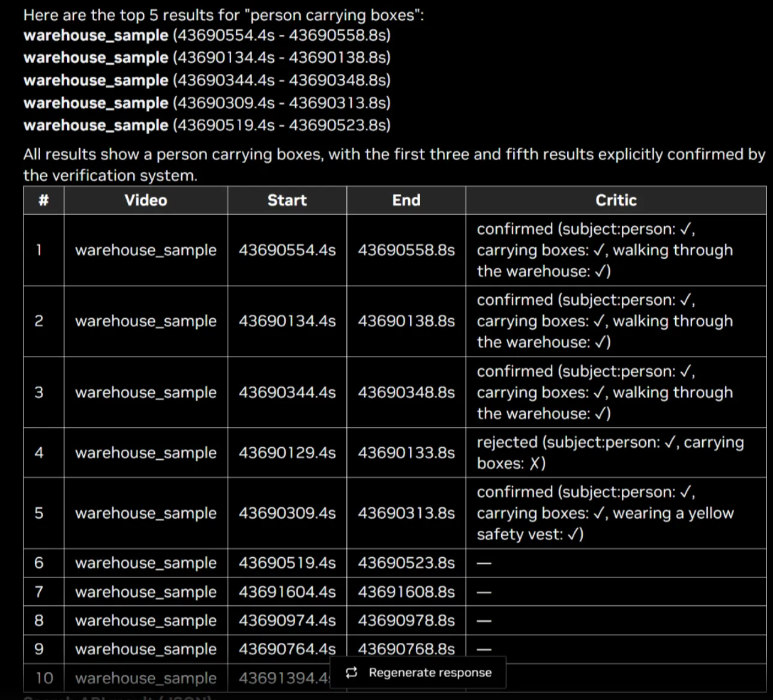Select the End column header
The height and width of the screenshot is (700, 773).
tap(406, 201)
